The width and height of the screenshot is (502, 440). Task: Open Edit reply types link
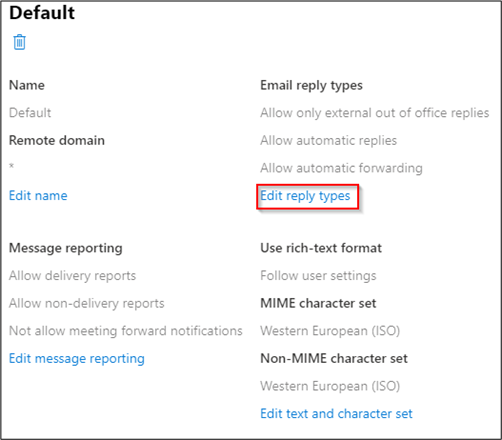point(305,196)
